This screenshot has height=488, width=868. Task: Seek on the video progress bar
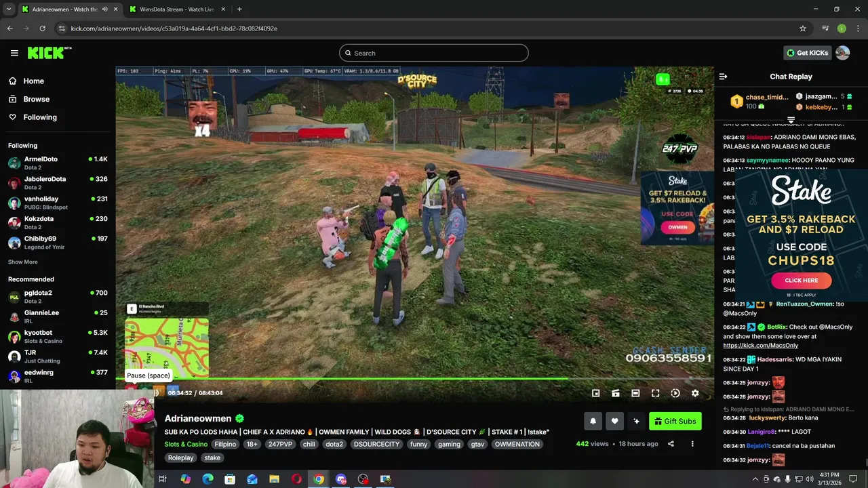[x=414, y=379]
